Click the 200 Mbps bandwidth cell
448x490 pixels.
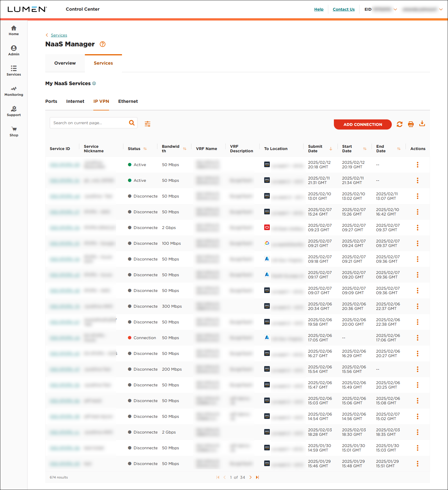172,369
